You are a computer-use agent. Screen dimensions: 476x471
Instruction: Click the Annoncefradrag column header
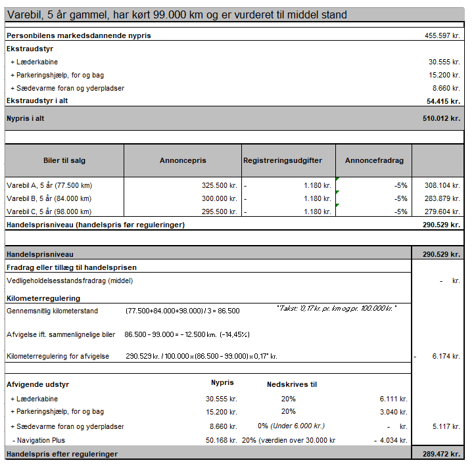pos(373,160)
